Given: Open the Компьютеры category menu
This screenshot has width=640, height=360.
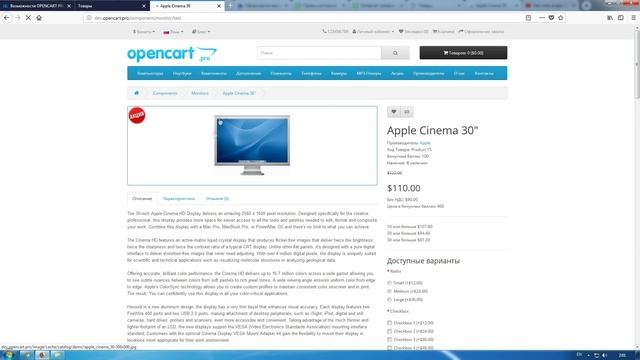Looking at the screenshot, I should point(150,73).
